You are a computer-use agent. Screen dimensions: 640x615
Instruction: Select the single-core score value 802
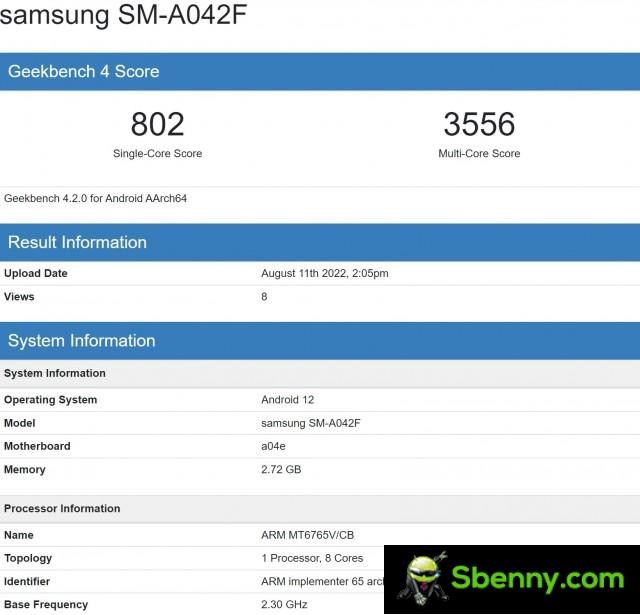158,124
